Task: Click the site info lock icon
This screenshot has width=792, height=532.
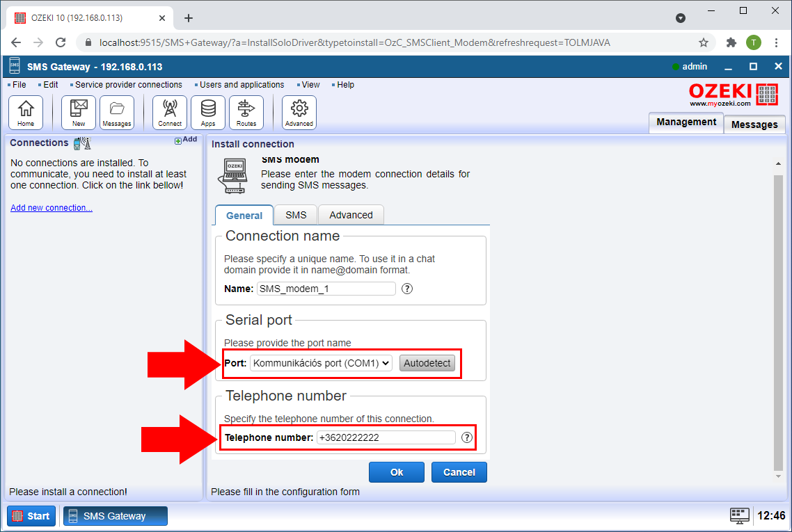Action: click(x=88, y=43)
